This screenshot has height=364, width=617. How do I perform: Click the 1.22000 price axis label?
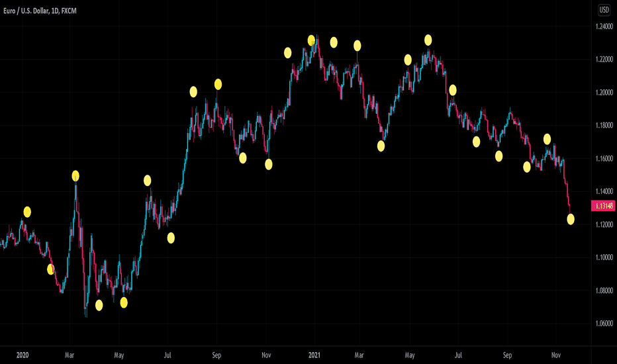pos(604,60)
